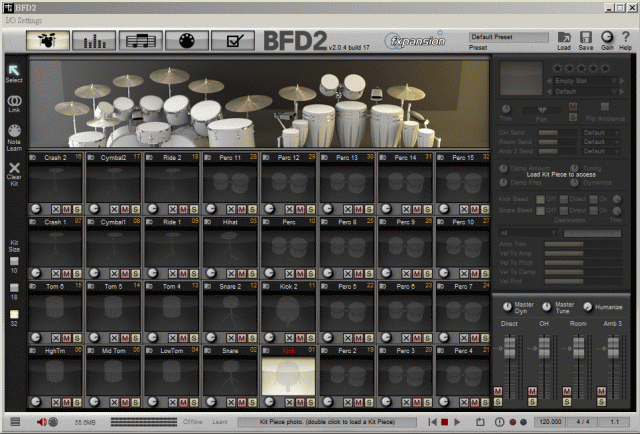Open the Grooves page with music notes
Screen dimensions: 640x434
(142, 41)
